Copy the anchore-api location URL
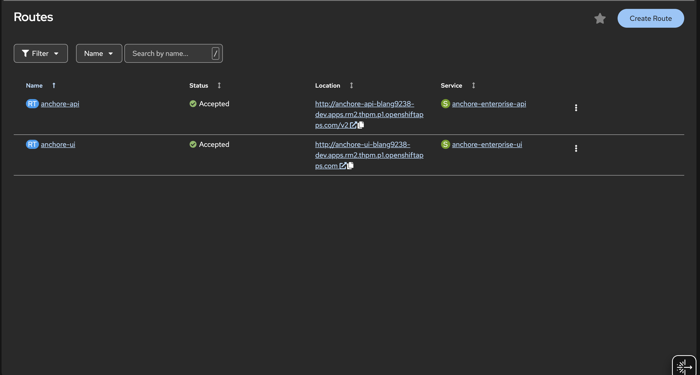Viewport: 700px width, 375px height. [361, 125]
